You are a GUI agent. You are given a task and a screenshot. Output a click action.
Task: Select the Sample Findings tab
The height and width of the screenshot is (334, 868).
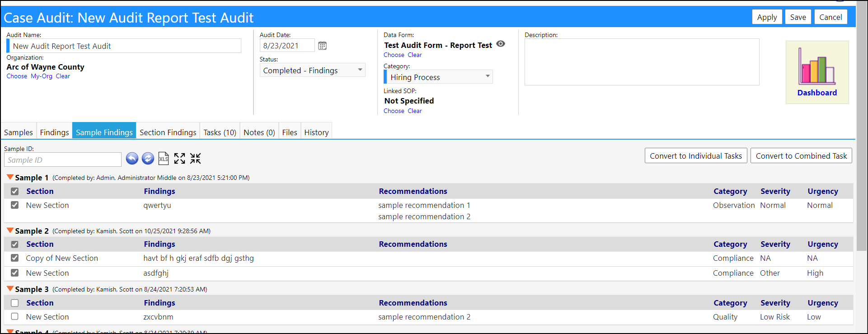click(x=104, y=132)
